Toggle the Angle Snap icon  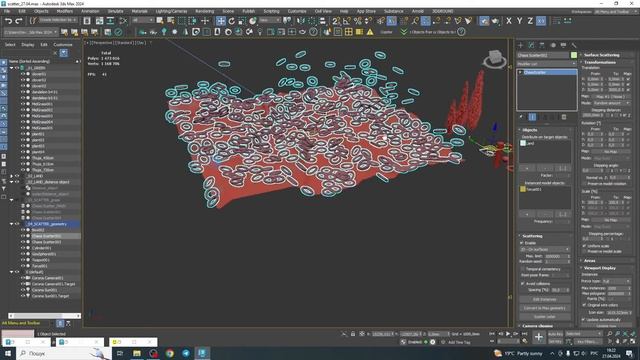[x=347, y=21]
